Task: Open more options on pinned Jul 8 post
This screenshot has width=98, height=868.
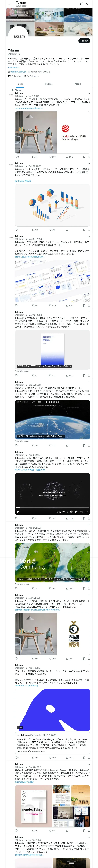Action: pyautogui.click(x=89, y=93)
